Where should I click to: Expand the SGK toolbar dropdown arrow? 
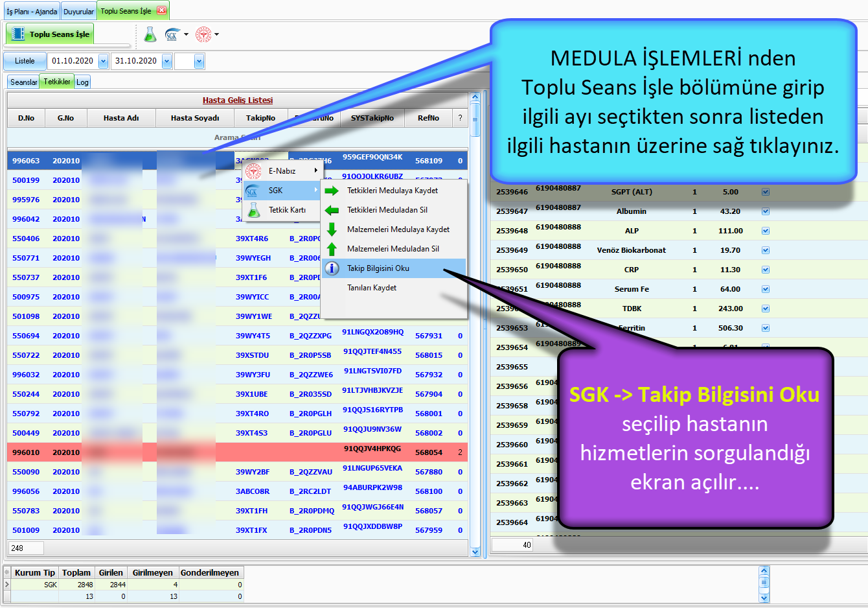point(186,34)
